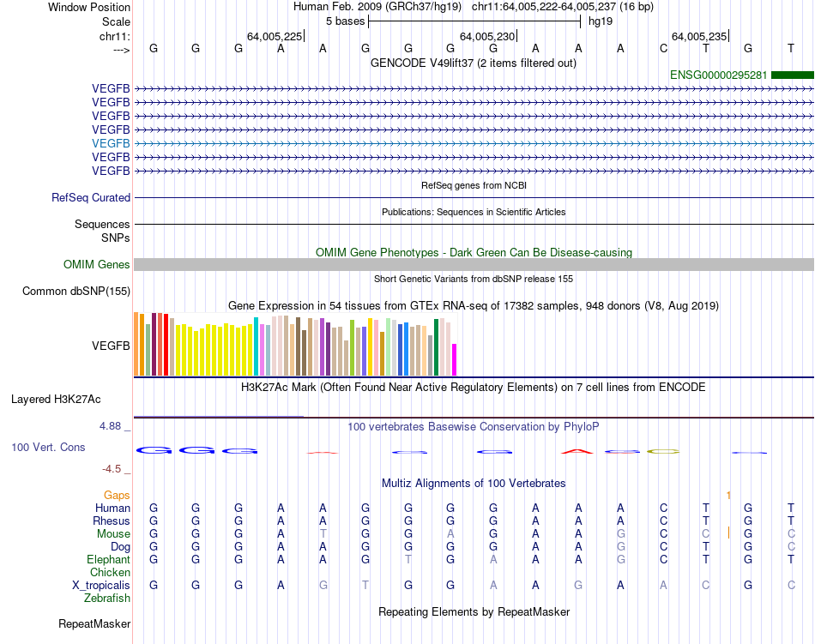
Task: Click the 64,005,225 position marker
Action: 275,36
